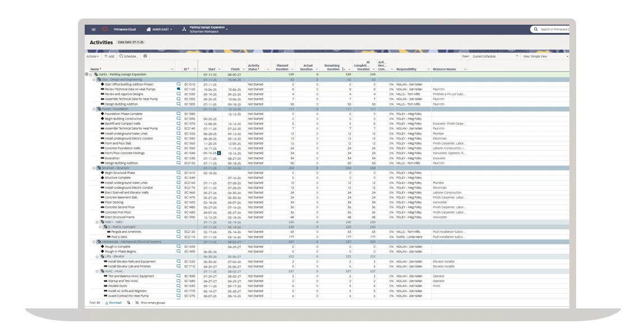Open the Actions dropdown menu
Screen dimensions: 644x328
coord(93,56)
